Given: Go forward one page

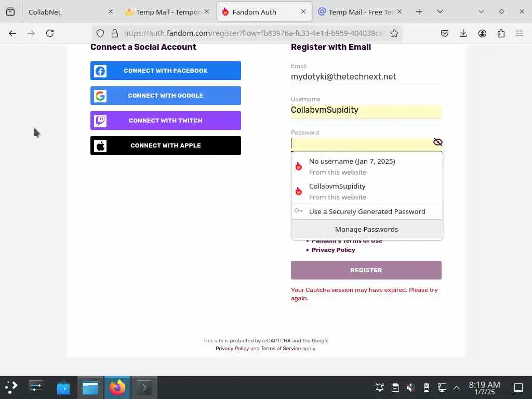Looking at the screenshot, I should click(31, 33).
